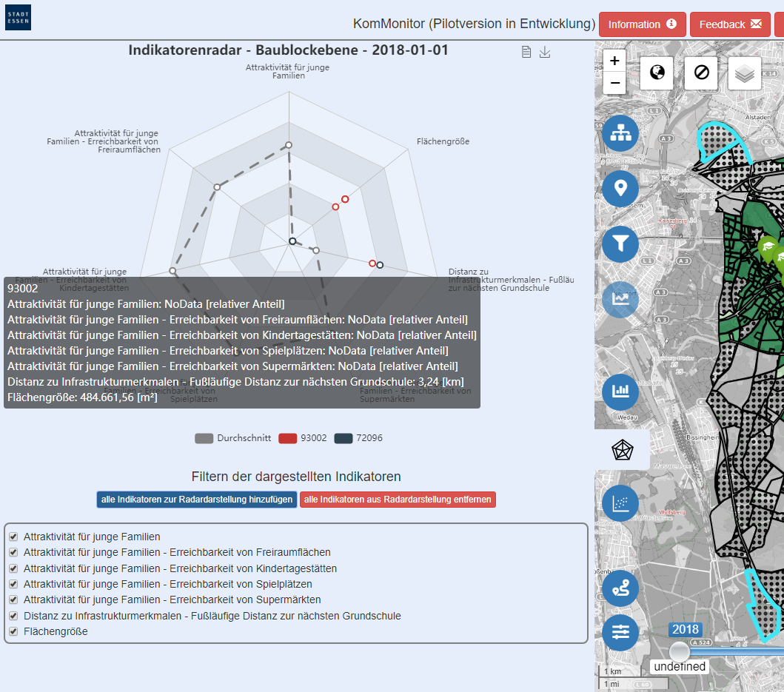Toggle 93002 series in radar legend
This screenshot has width=784, height=692.
coord(303,438)
